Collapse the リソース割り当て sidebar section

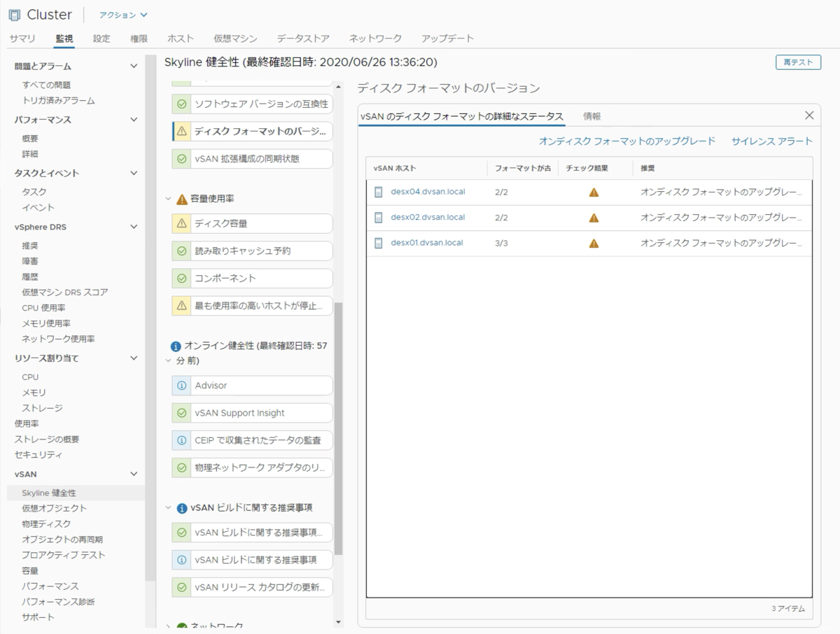pos(134,358)
